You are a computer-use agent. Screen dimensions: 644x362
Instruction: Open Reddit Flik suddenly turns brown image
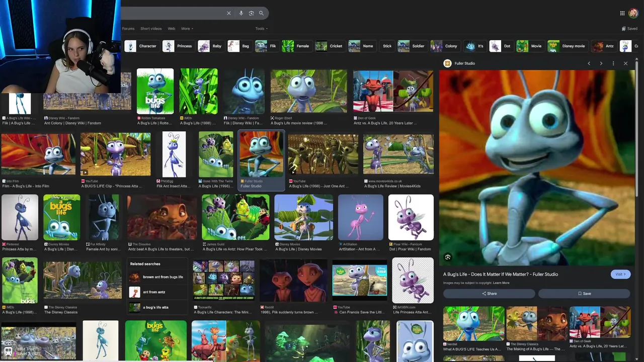293,280
